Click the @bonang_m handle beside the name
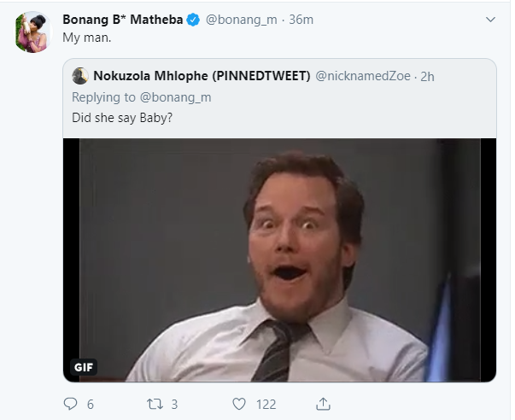515x420 pixels. pos(242,20)
